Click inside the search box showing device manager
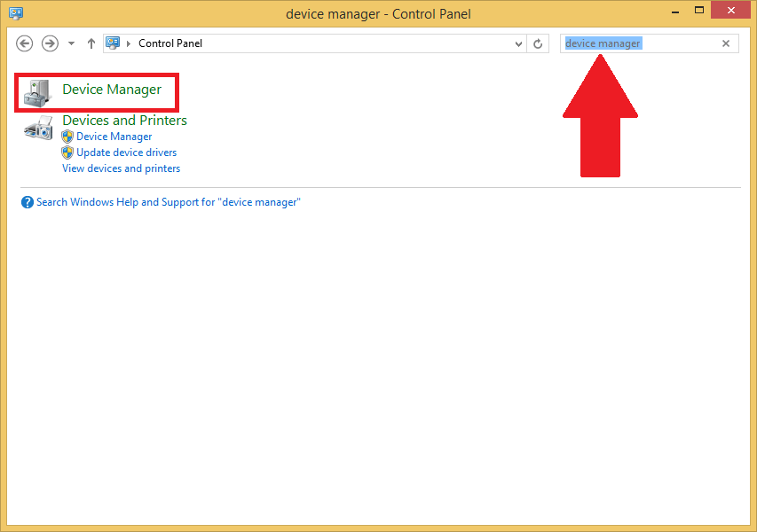 pos(639,43)
